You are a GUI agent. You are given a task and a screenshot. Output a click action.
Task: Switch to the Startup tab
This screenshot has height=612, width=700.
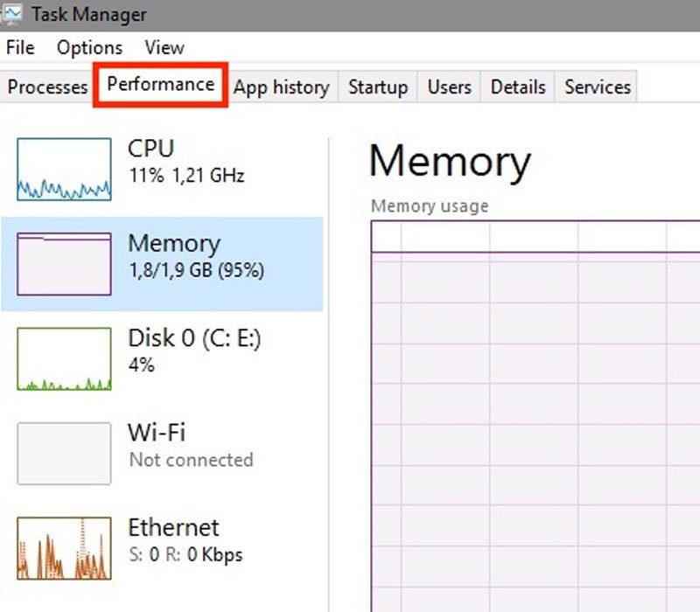(377, 87)
